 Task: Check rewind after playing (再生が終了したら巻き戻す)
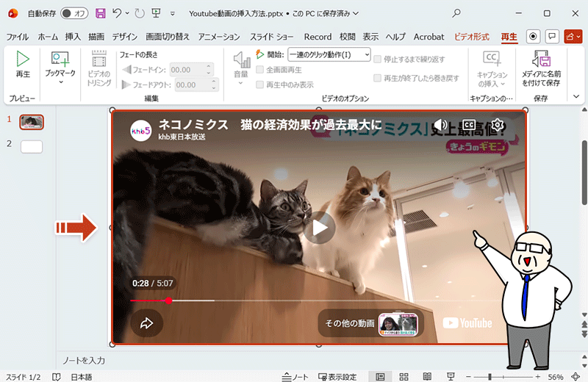378,78
